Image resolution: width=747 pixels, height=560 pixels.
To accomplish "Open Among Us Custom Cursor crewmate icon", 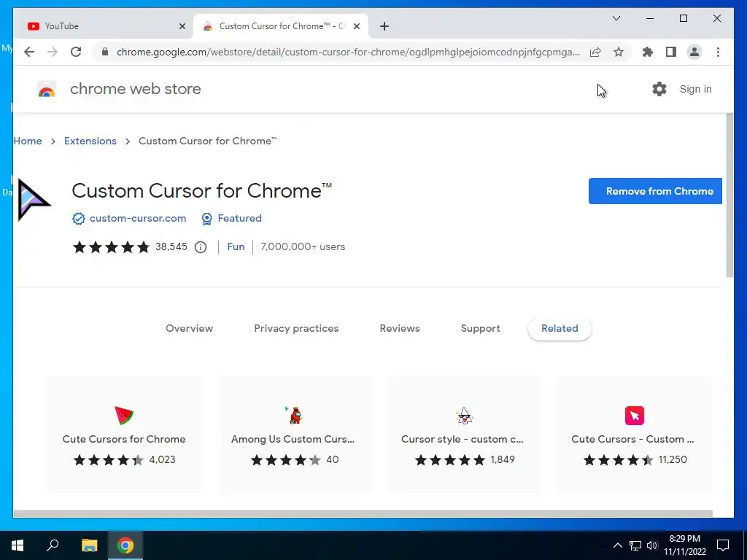I will [295, 415].
